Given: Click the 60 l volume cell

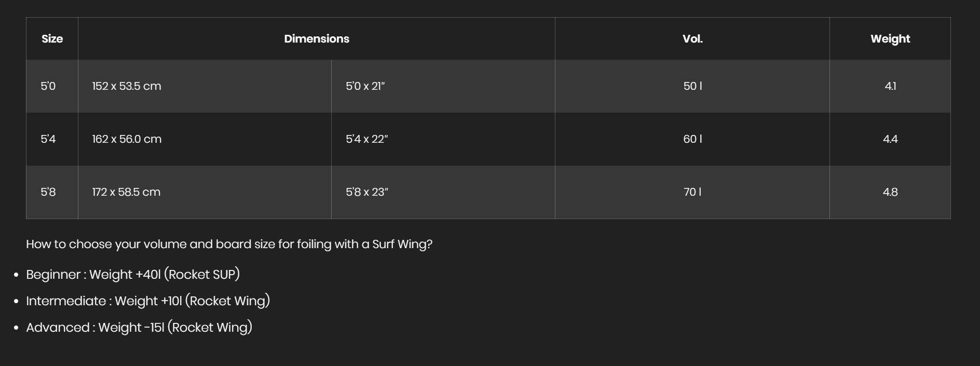Looking at the screenshot, I should (x=692, y=139).
